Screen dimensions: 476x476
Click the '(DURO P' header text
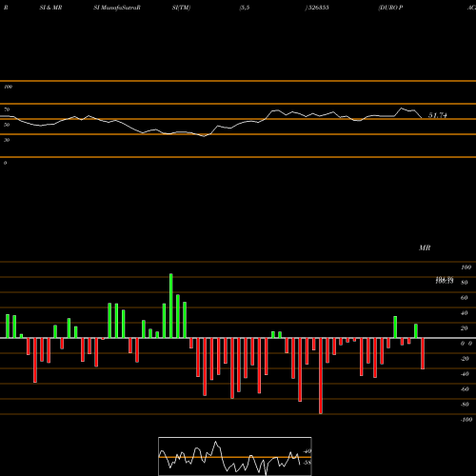coord(390,8)
